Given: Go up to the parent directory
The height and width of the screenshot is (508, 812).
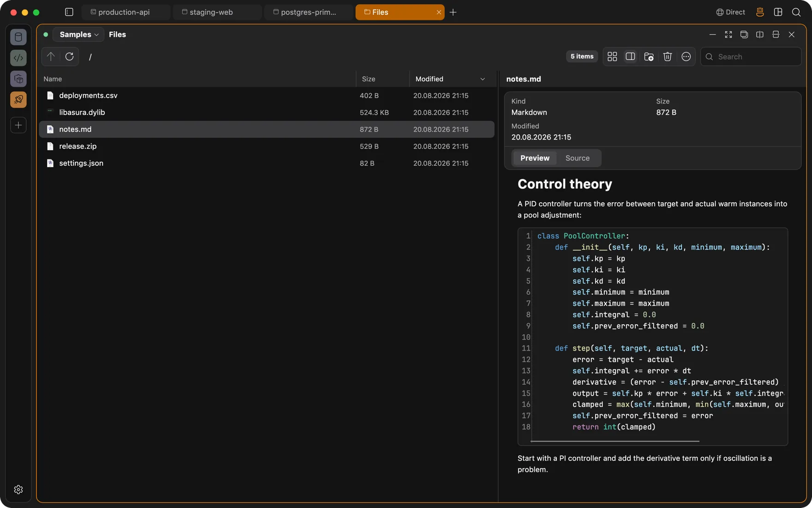Looking at the screenshot, I should point(51,56).
